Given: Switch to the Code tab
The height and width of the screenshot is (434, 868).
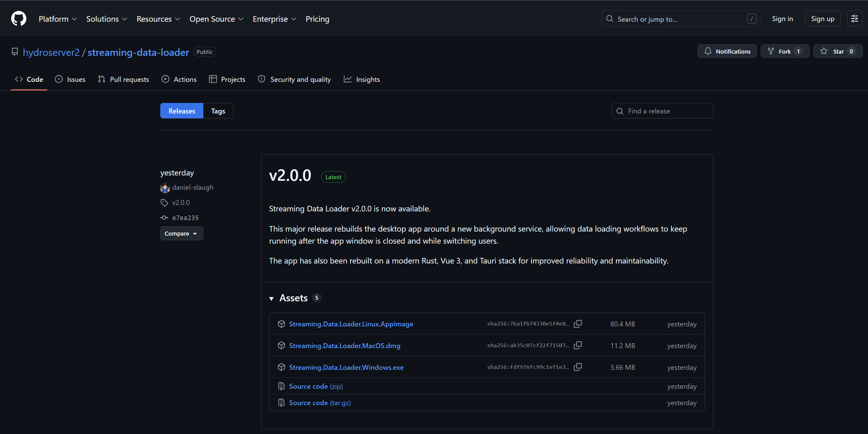Looking at the screenshot, I should (x=29, y=79).
